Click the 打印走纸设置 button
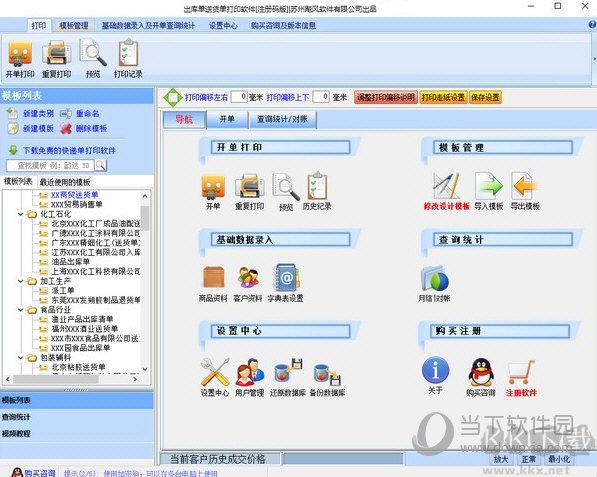 tap(443, 97)
